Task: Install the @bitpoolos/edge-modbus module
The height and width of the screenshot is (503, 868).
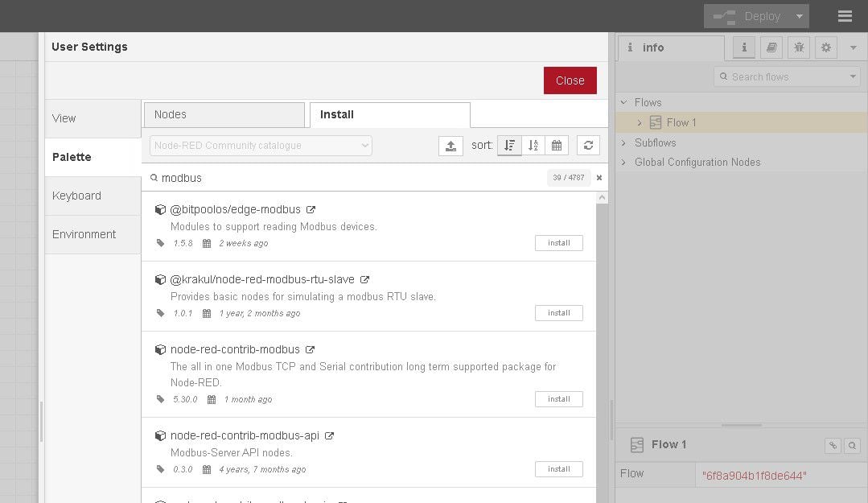Action: (558, 243)
